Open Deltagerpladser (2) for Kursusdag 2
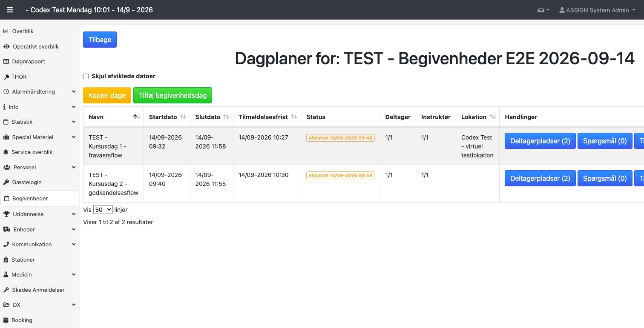Screen dimensions: 644x328 540,178
